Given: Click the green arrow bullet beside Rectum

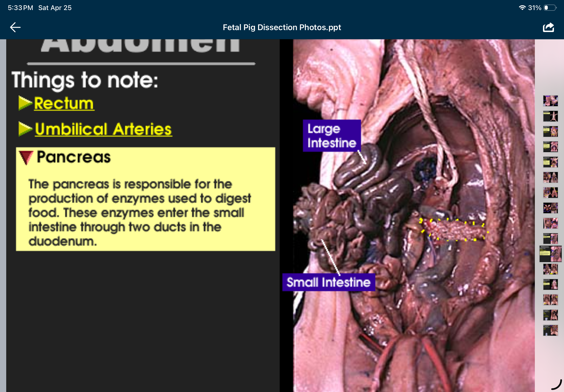Looking at the screenshot, I should click(25, 103).
